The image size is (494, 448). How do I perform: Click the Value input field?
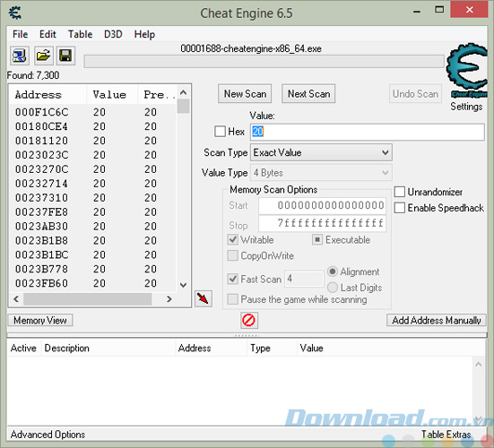pyautogui.click(x=368, y=132)
